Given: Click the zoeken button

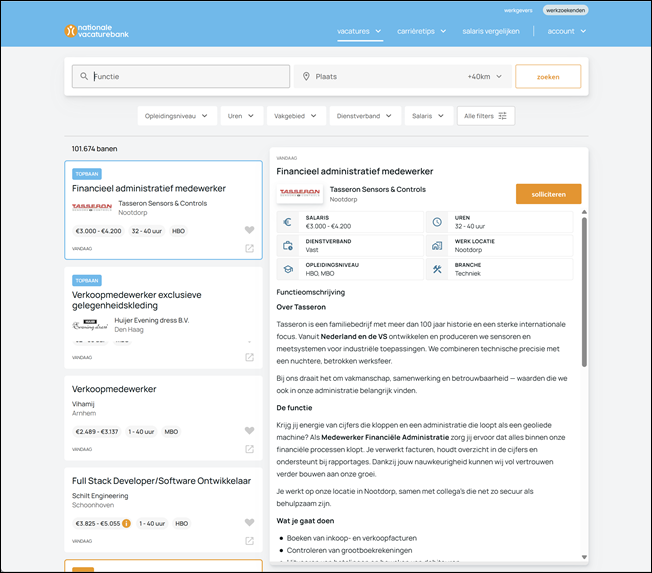Looking at the screenshot, I should (548, 77).
